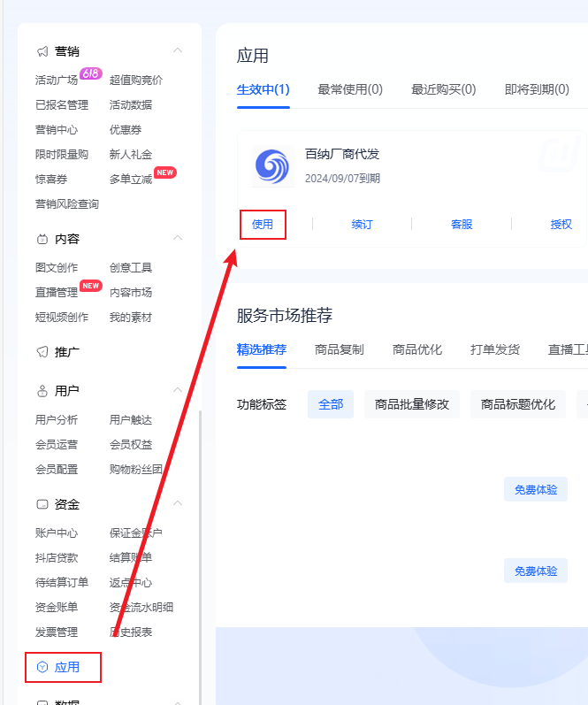Open 超值购竞价 menu item

coord(136,80)
